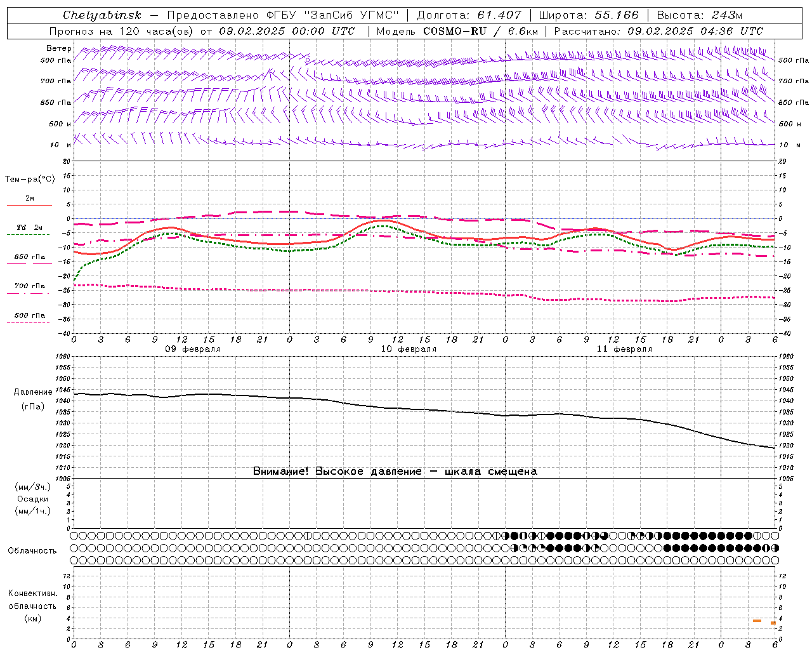812x650 pixels.
Task: Select the 'Широта: 55.166' value
Action: [x=588, y=15]
